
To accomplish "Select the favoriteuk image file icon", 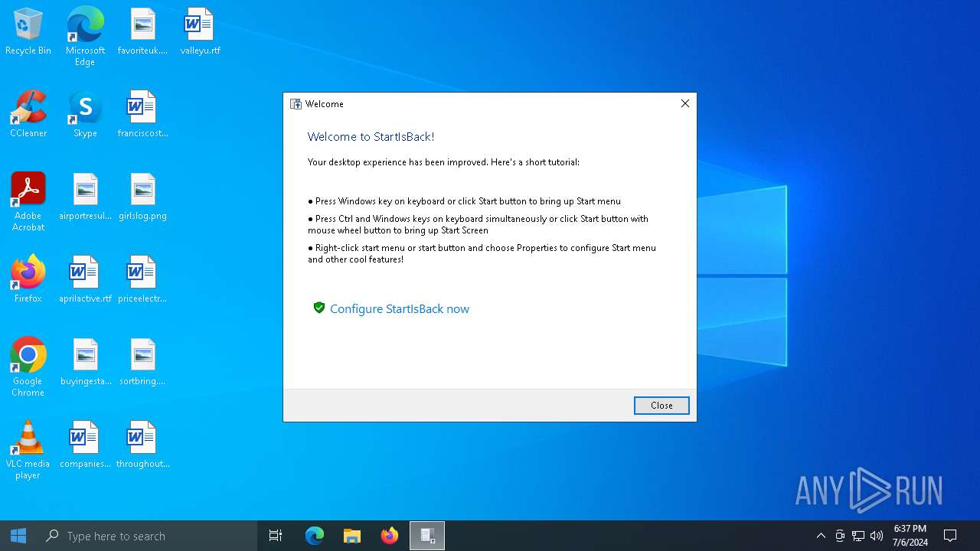I will click(x=142, y=32).
